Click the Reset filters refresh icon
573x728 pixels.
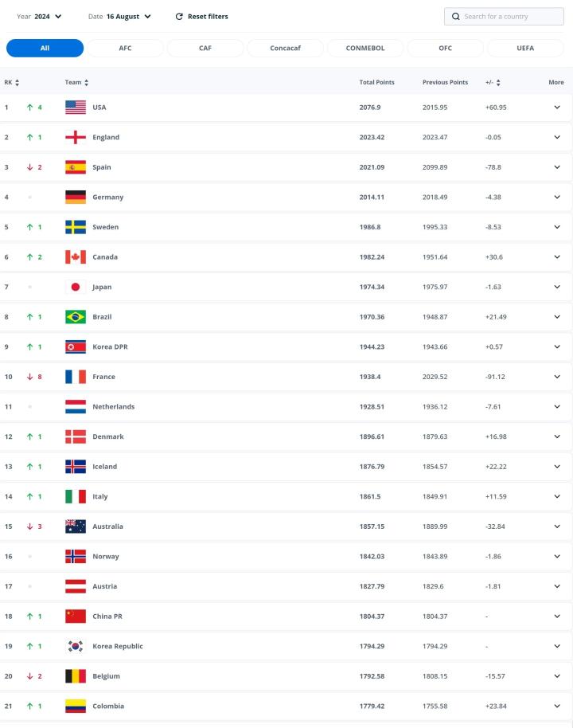(179, 17)
